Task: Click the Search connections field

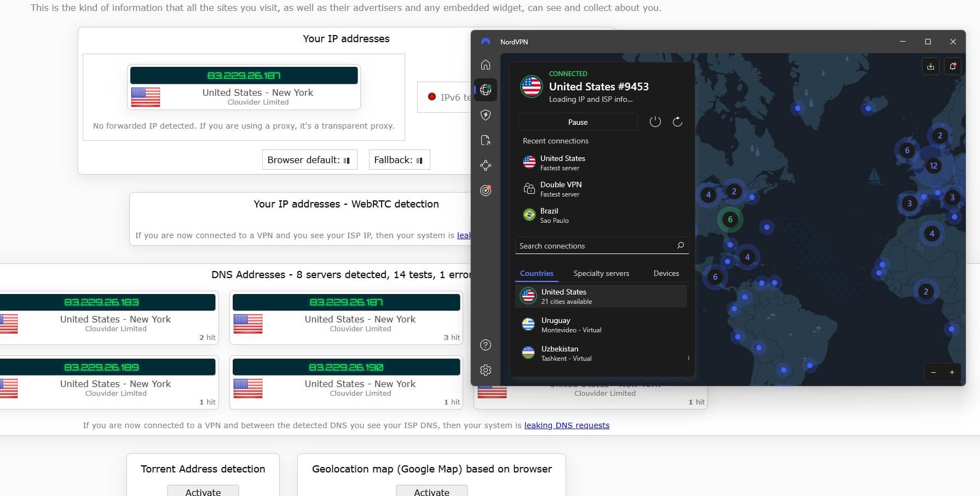Action: [601, 246]
